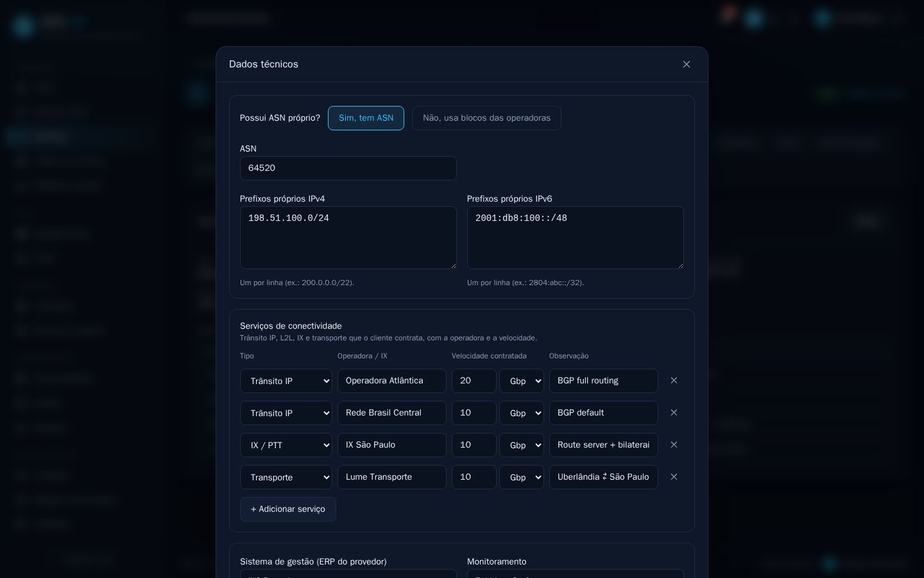Open type dropdown for Operadora Atlântica row
This screenshot has height=578, width=924.
[286, 381]
